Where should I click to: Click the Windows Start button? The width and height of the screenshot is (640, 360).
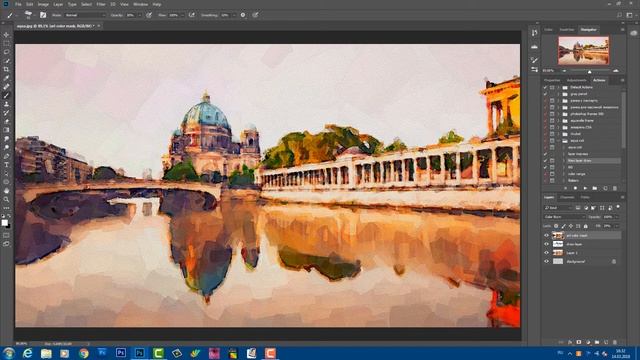[9, 353]
